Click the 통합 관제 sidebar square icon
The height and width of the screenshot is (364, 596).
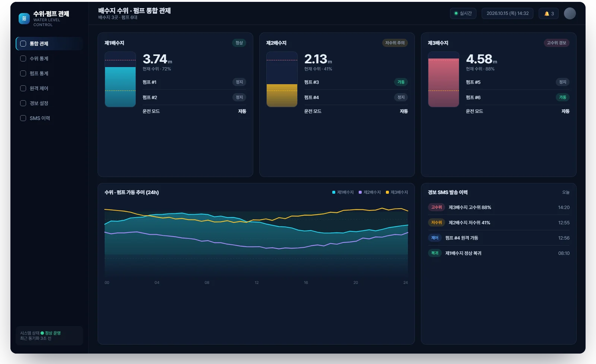point(23,44)
